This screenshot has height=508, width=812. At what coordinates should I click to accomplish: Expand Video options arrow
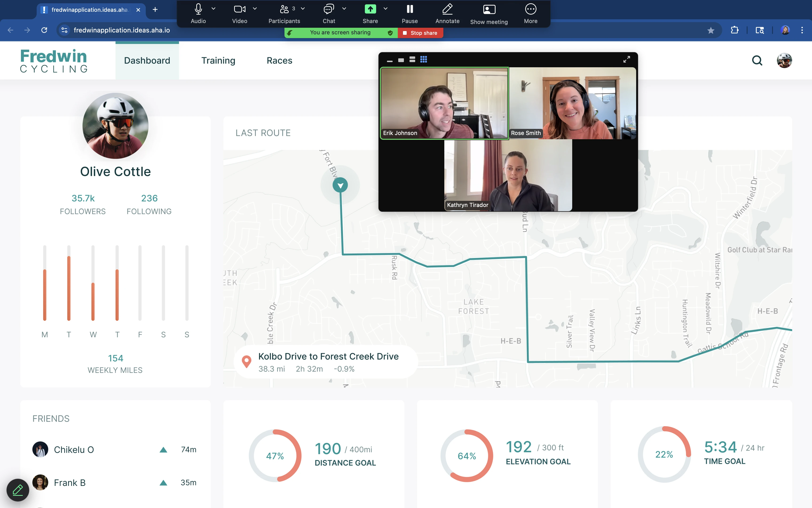[x=255, y=9]
